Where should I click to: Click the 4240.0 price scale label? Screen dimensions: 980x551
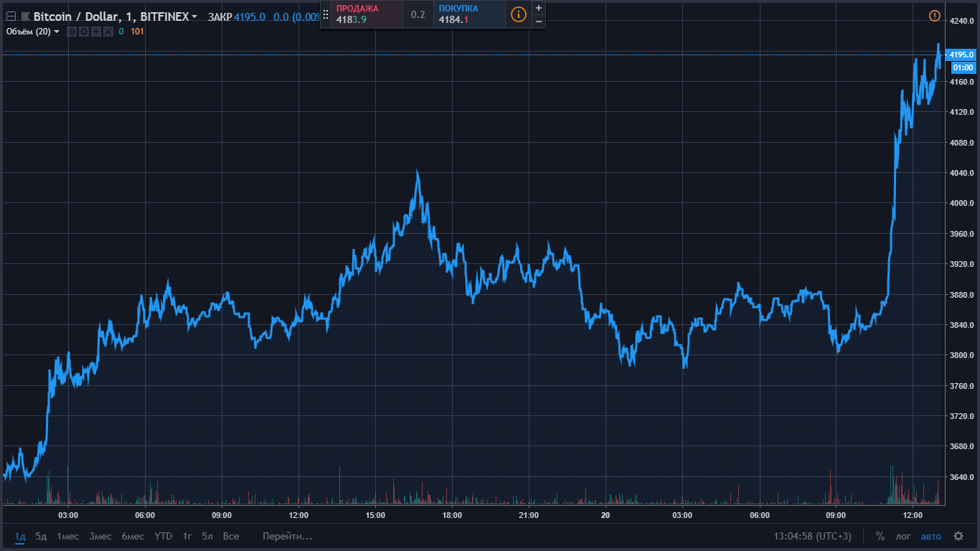961,21
